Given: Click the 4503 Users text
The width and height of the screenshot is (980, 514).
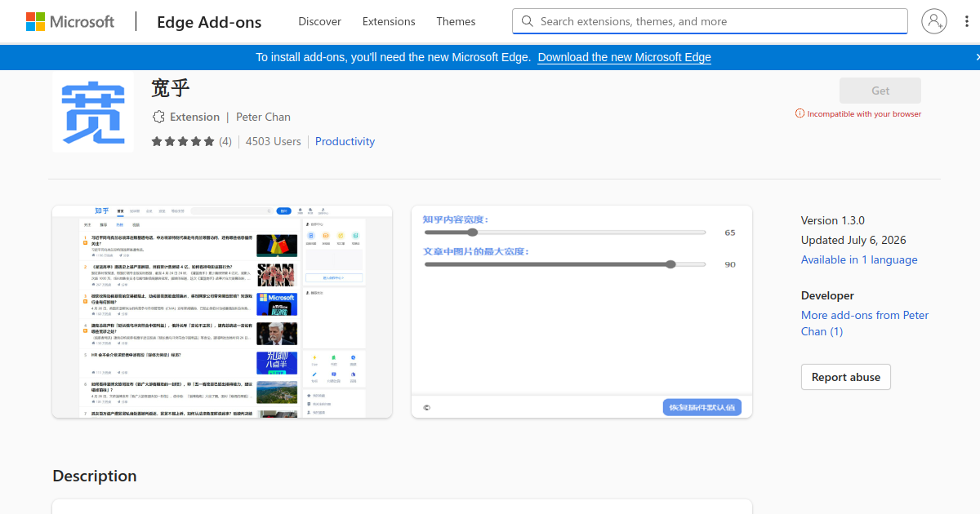Looking at the screenshot, I should (273, 141).
